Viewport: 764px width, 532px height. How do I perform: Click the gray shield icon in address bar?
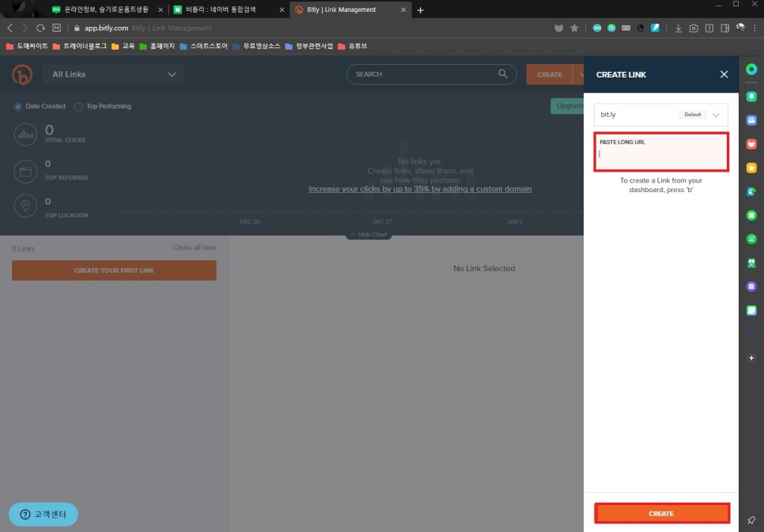pos(559,28)
